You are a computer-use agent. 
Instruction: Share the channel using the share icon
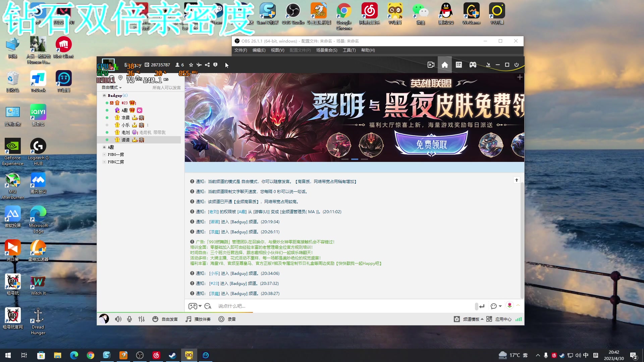pyautogui.click(x=207, y=65)
